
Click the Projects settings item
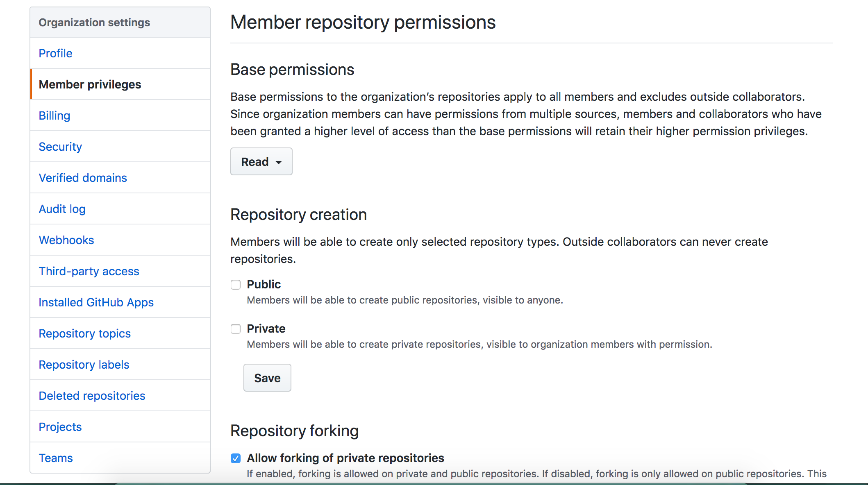click(x=59, y=426)
